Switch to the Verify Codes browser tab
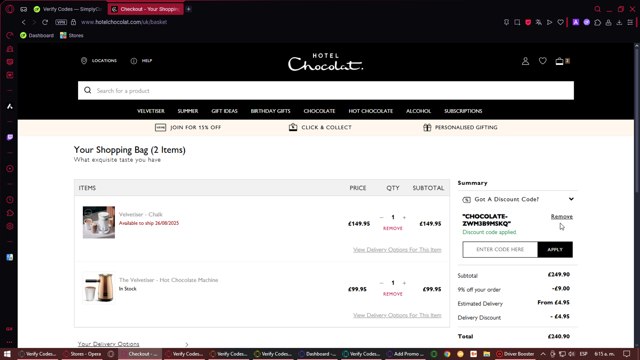This screenshot has height=360, width=640. (68, 9)
